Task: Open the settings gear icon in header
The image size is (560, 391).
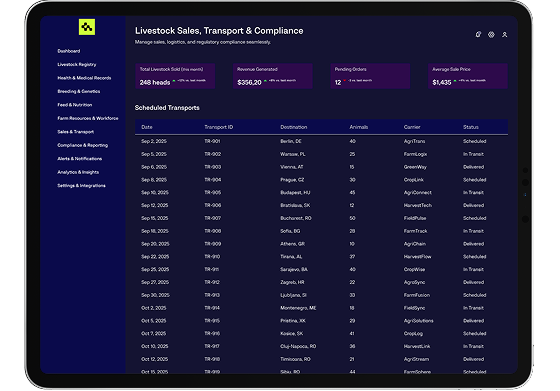Action: (491, 34)
